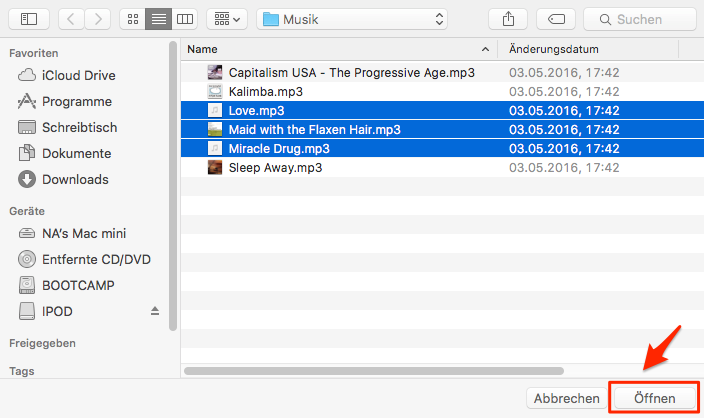The width and height of the screenshot is (704, 418).
Task: Click the iCloud Drive cloud icon
Action: click(x=27, y=75)
